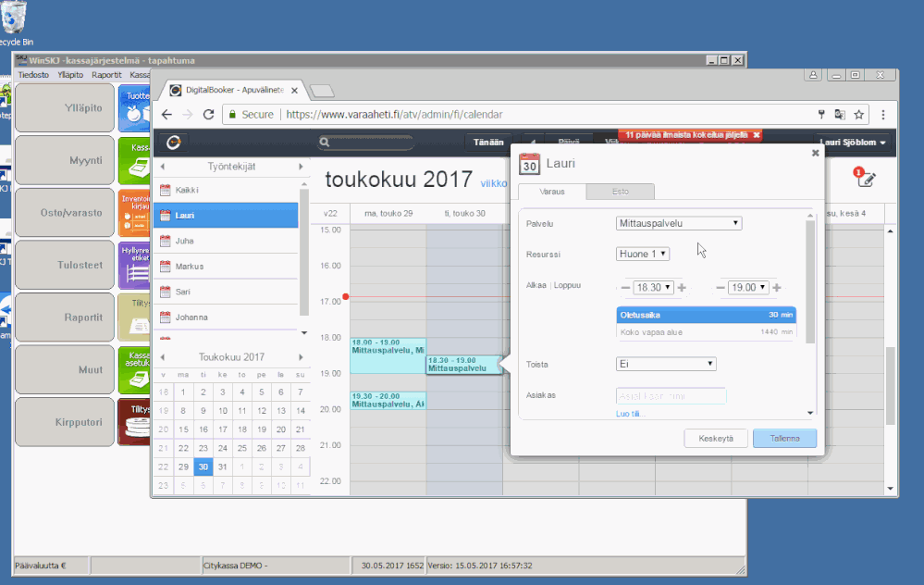The image size is (924, 585).
Task: Click the Inventointikirja icon
Action: tap(134, 211)
